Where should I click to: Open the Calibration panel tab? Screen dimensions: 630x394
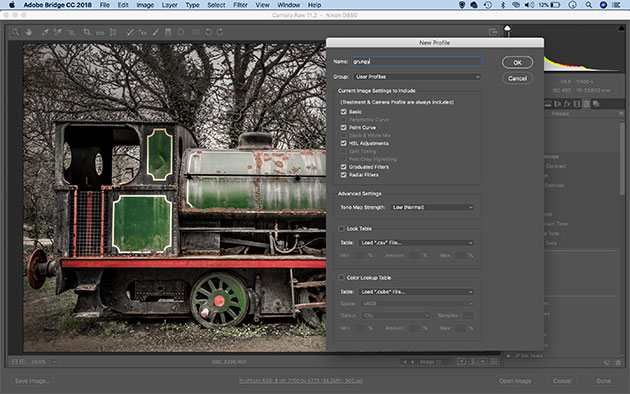577,104
